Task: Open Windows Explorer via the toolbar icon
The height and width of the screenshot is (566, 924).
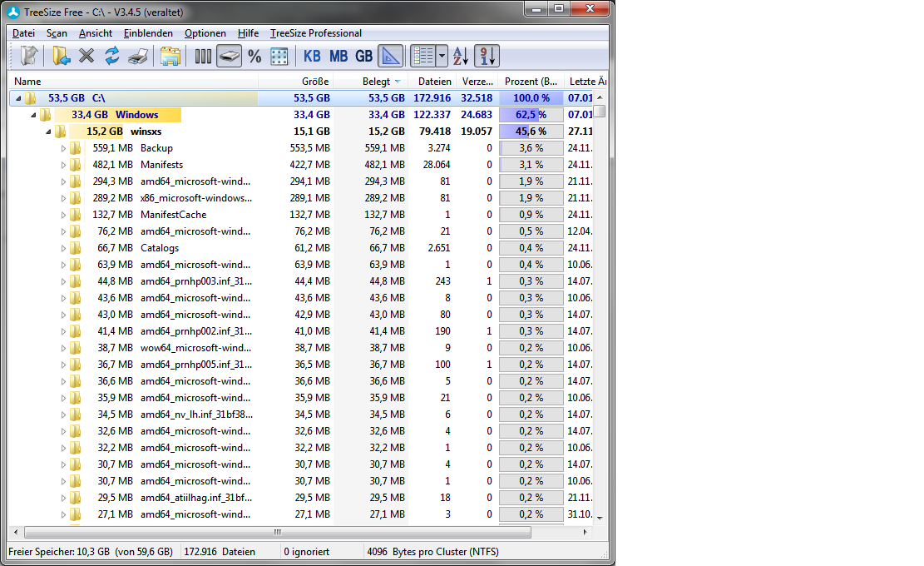Action: click(170, 56)
